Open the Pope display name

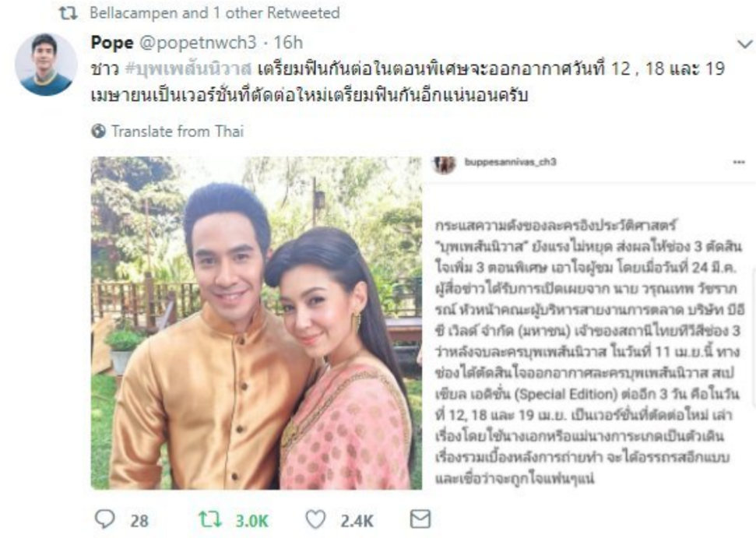[x=112, y=42]
